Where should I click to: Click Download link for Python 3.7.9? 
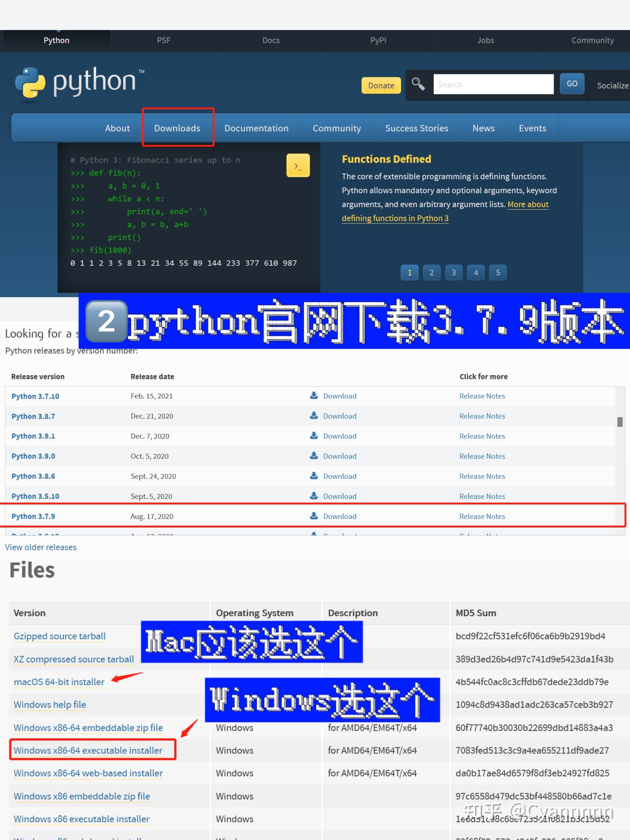[340, 516]
